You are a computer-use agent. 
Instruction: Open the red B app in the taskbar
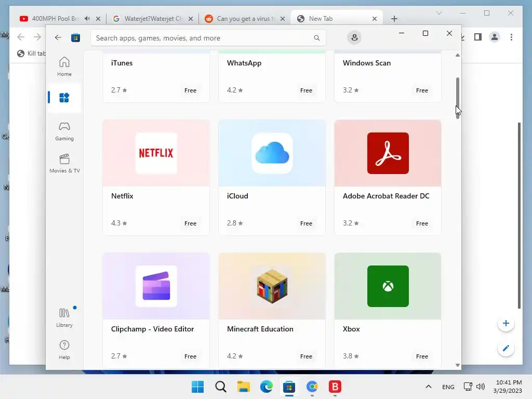click(x=335, y=387)
